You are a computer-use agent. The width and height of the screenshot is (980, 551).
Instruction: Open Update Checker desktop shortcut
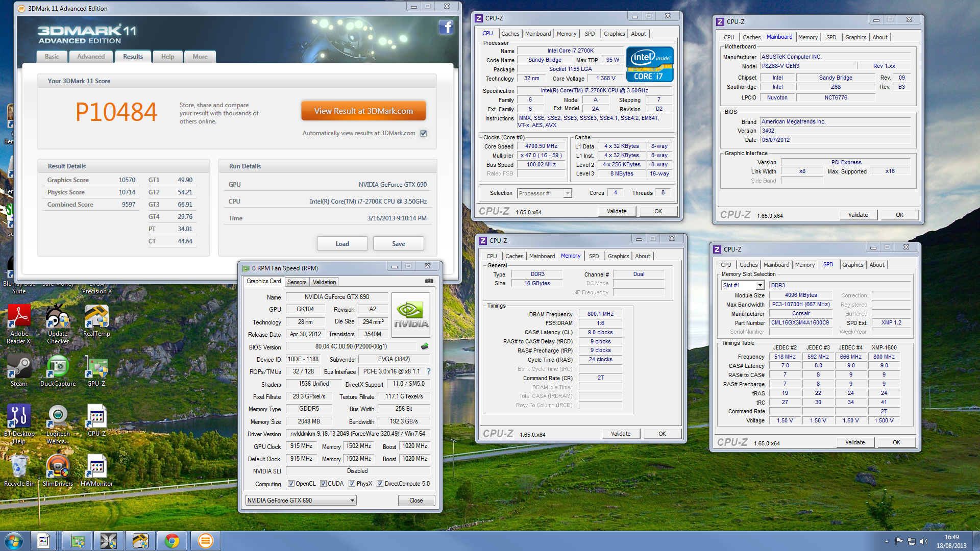[58, 324]
